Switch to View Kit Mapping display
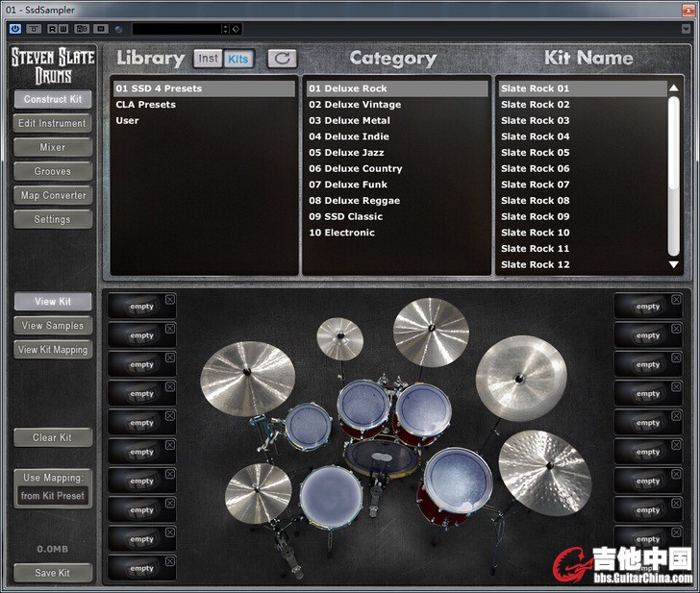 pos(53,350)
